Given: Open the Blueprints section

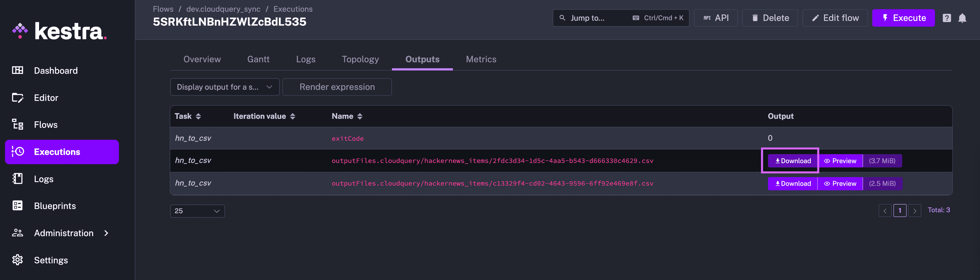Looking at the screenshot, I should (55, 206).
